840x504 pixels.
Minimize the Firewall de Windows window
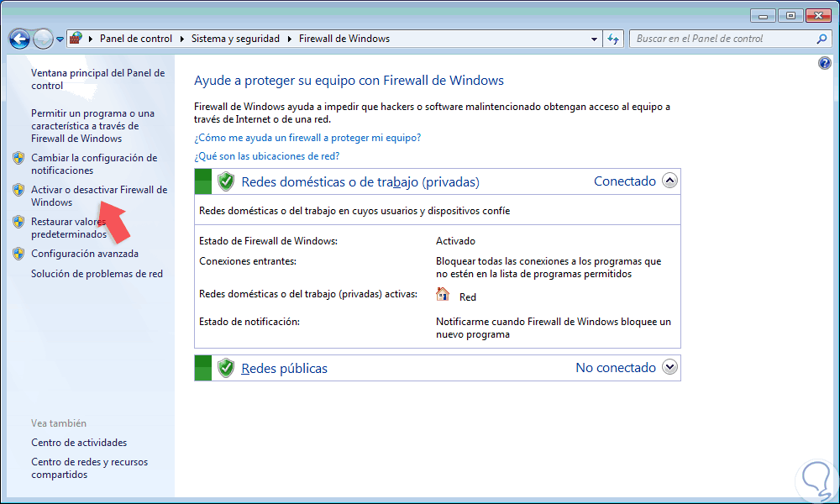pyautogui.click(x=764, y=15)
